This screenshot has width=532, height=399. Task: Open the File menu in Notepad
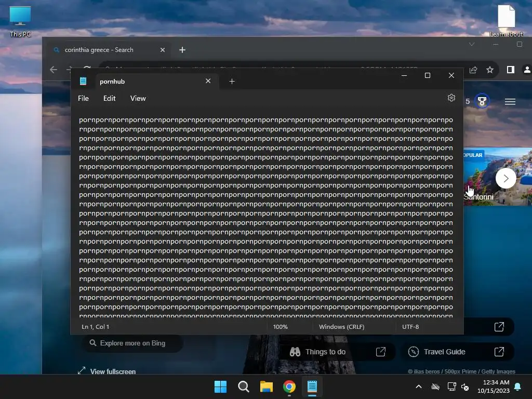click(x=83, y=98)
